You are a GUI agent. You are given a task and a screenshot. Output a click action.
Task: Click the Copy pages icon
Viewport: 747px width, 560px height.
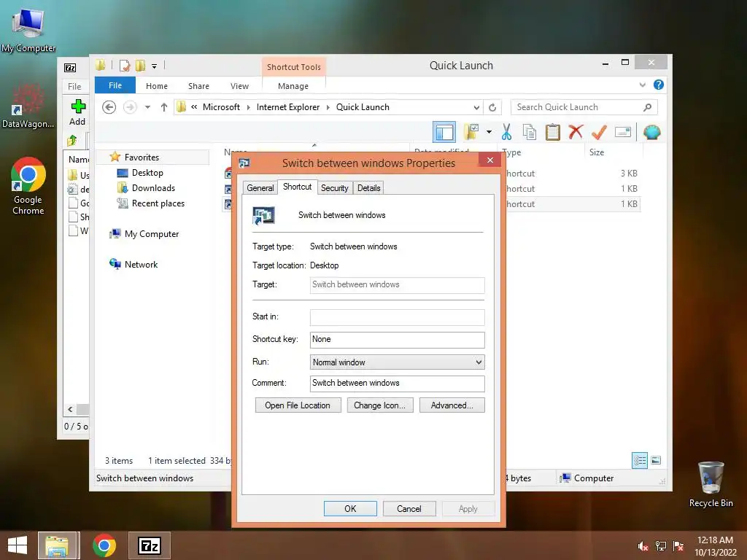[x=529, y=132]
